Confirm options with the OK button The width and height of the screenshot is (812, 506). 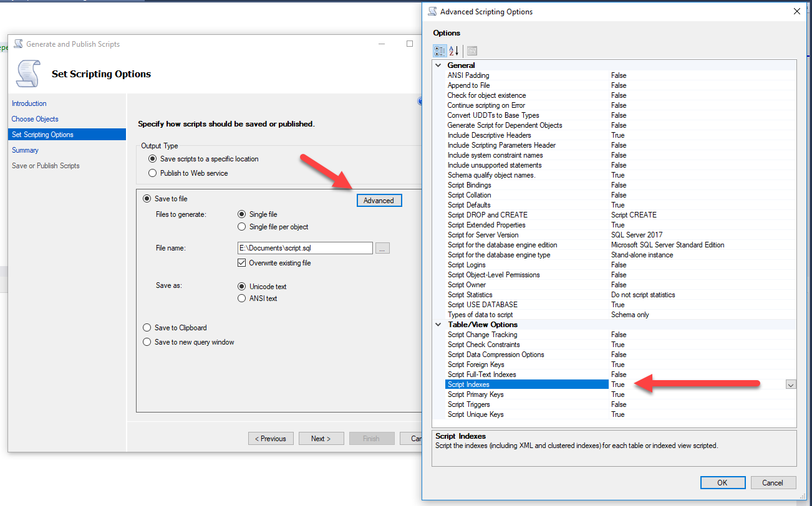tap(722, 482)
